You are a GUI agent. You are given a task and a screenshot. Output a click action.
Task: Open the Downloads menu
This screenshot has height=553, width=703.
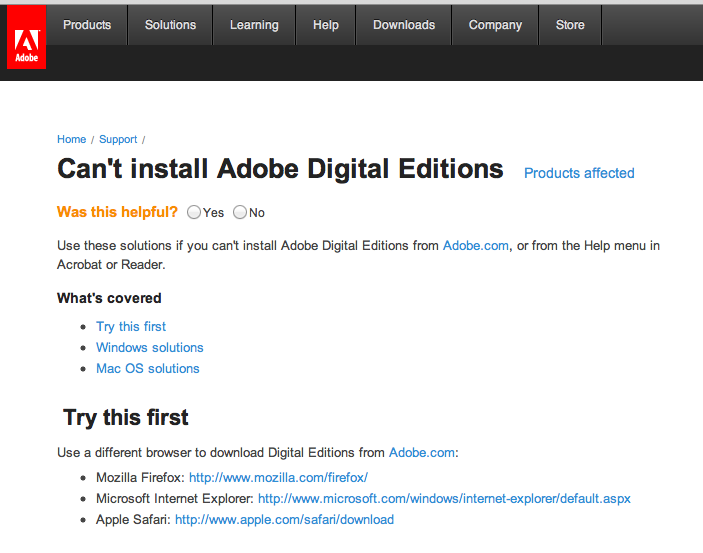[404, 25]
